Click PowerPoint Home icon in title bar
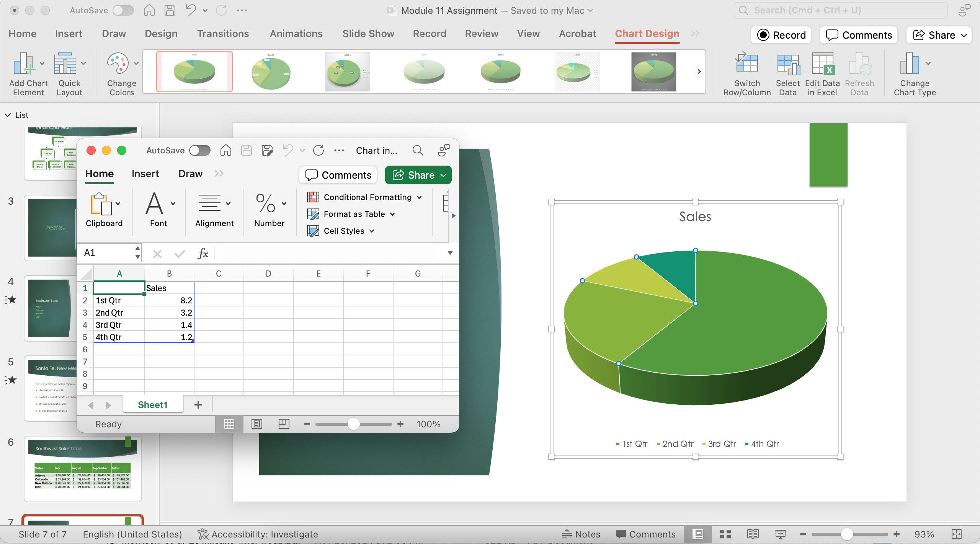The image size is (980, 544). 149,10
